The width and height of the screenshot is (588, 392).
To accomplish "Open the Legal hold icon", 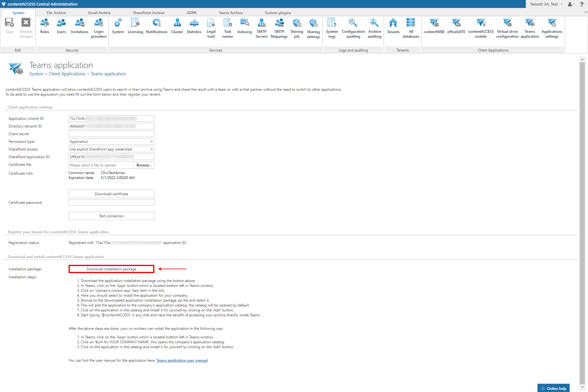I will coord(211,28).
